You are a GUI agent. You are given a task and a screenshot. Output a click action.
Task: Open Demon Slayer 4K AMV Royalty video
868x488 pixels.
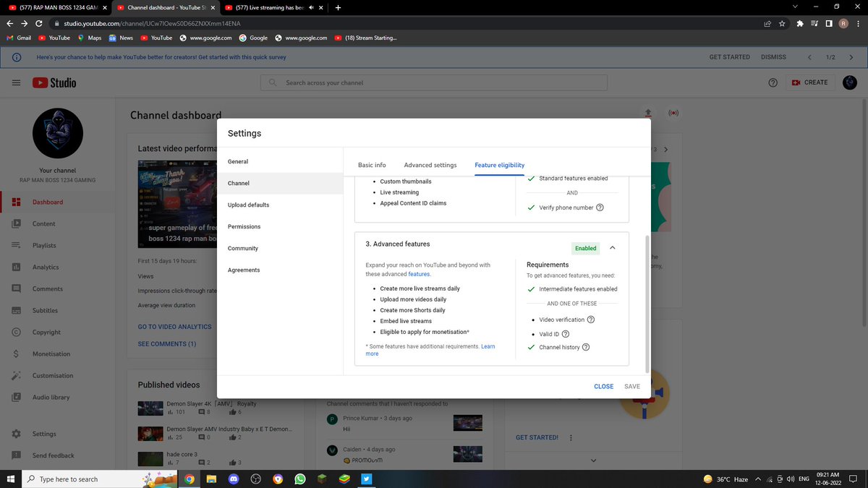pos(211,403)
